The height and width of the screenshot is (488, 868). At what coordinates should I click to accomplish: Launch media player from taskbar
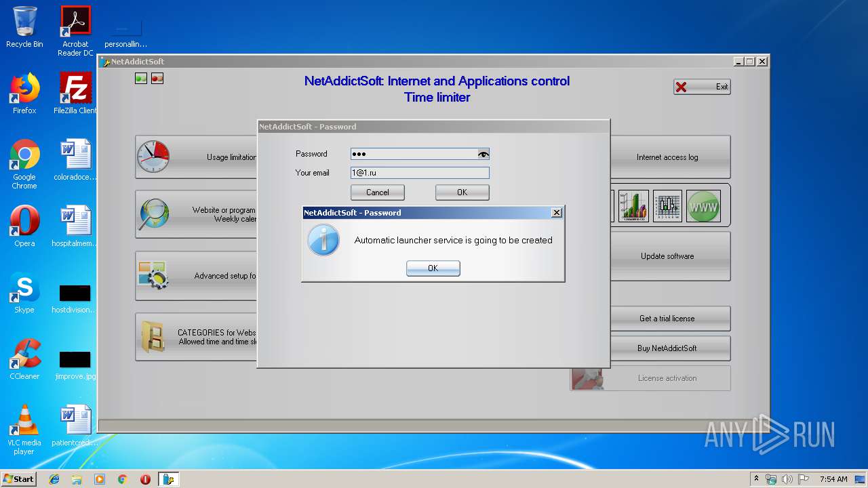tap(100, 479)
